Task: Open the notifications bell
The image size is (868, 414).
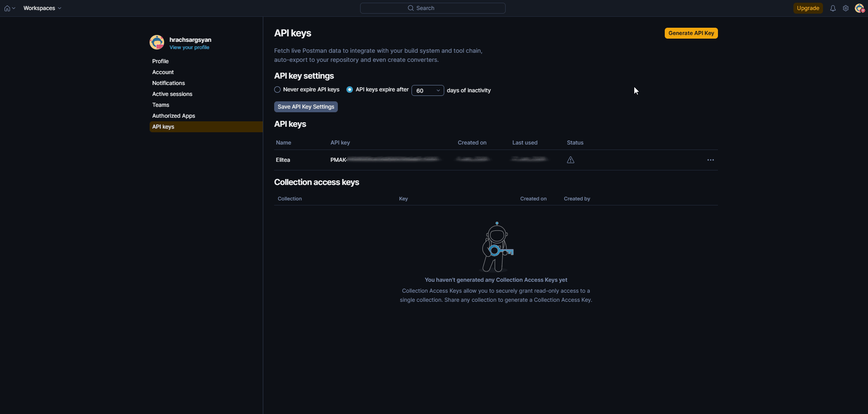Action: (833, 8)
